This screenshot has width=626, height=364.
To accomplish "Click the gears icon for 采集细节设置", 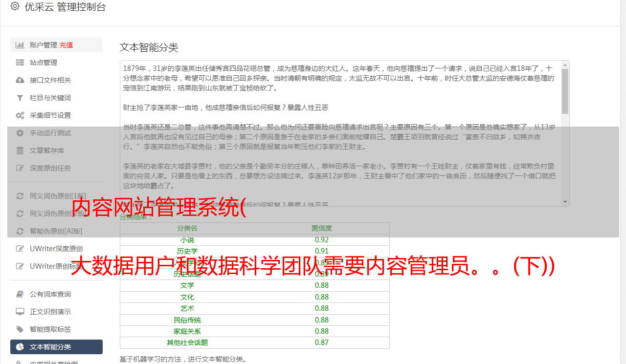I will coord(20,115).
